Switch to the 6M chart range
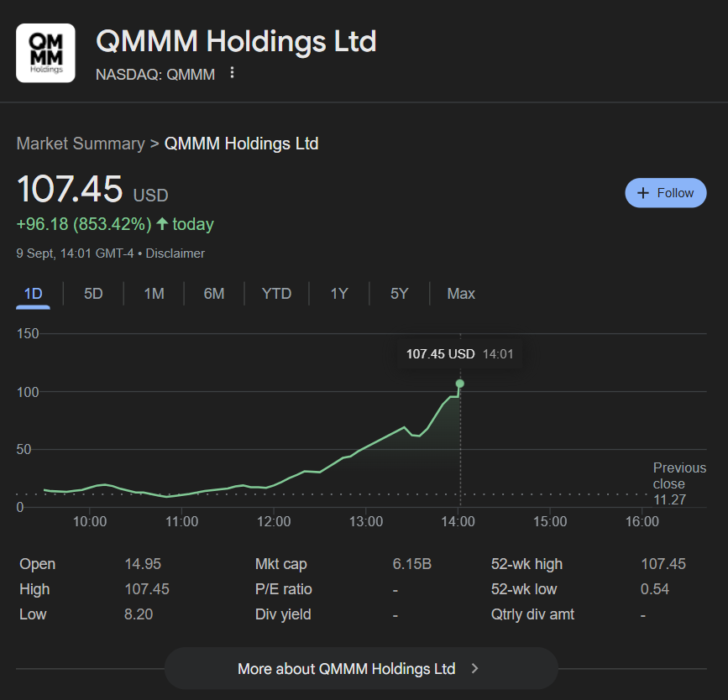The image size is (728, 700). point(214,294)
